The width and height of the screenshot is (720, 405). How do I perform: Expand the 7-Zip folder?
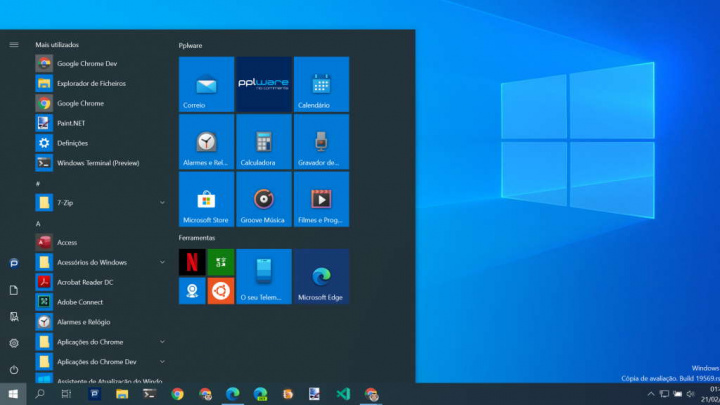(x=162, y=203)
